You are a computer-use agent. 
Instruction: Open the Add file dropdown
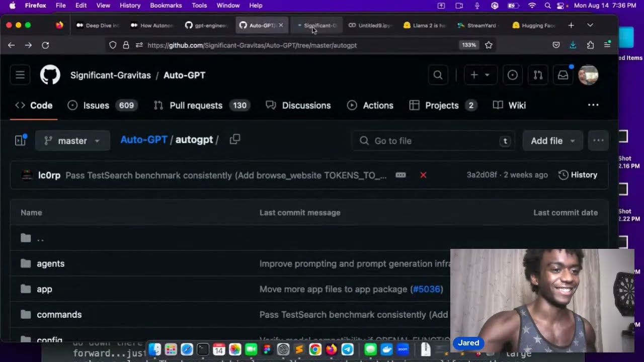(x=552, y=141)
